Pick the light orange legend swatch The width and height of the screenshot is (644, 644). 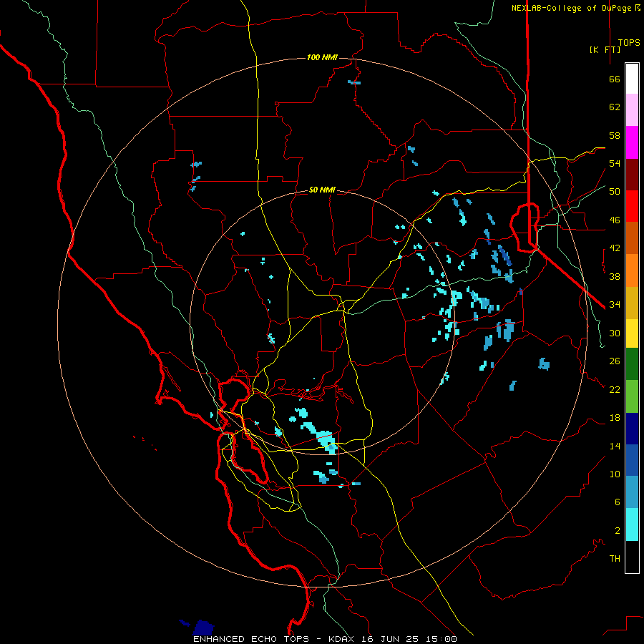632,270
